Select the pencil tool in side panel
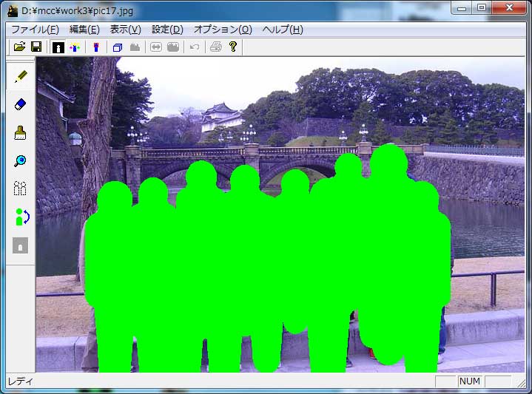The height and width of the screenshot is (394, 532). pyautogui.click(x=21, y=76)
